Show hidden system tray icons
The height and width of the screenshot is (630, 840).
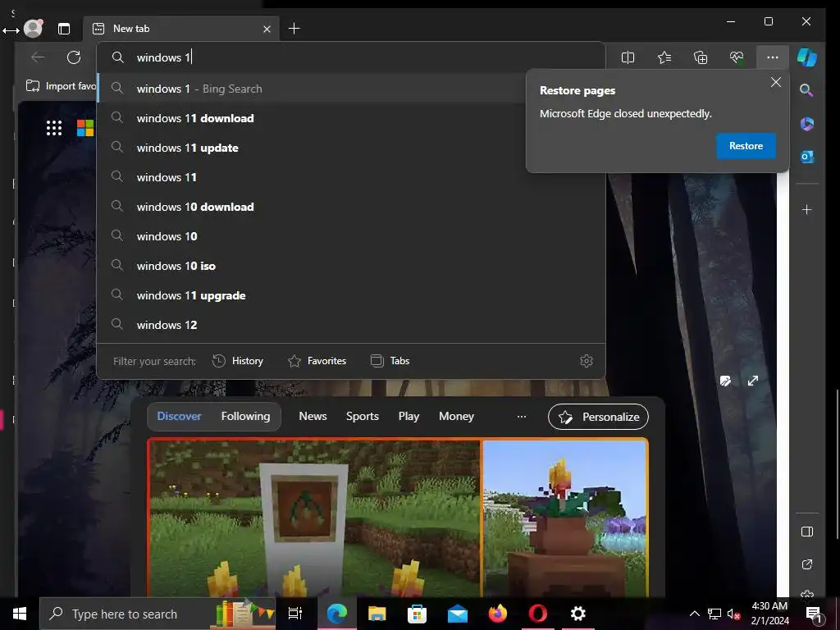[x=694, y=614]
